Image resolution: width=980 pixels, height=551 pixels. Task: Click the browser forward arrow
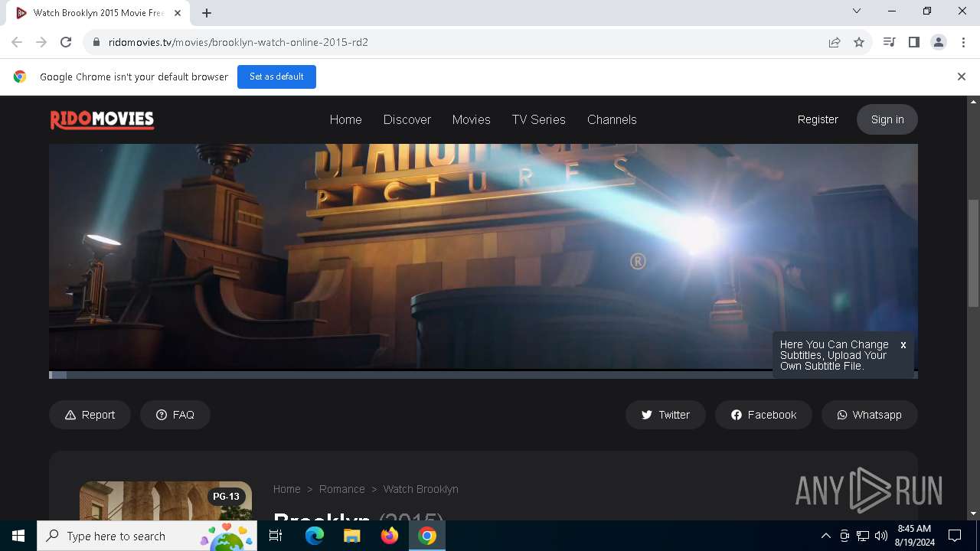coord(41,42)
